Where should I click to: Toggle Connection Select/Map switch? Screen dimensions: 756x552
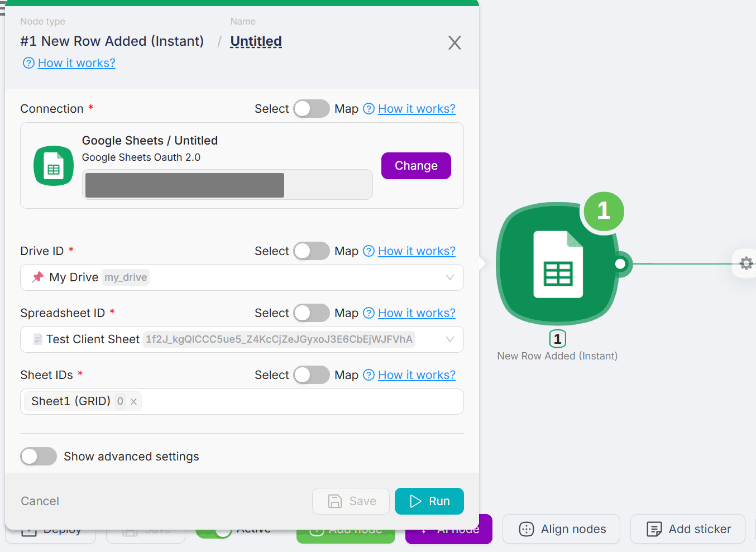pyautogui.click(x=312, y=109)
